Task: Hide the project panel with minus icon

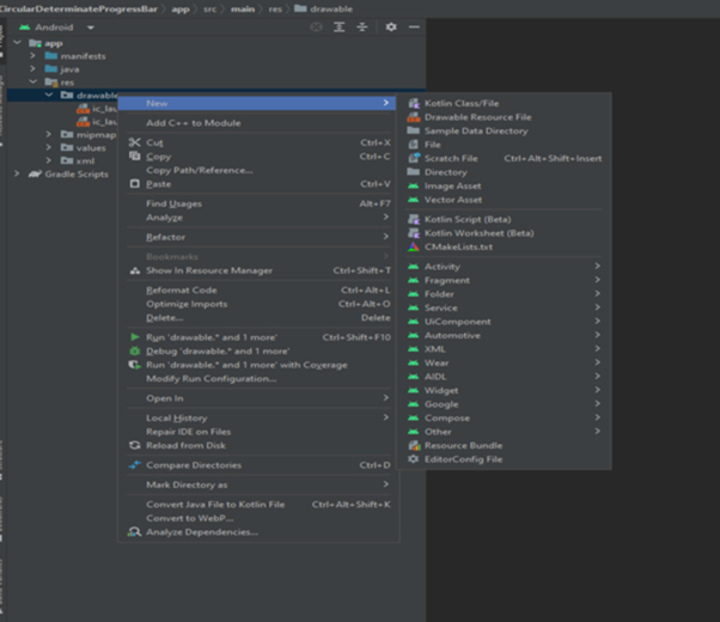Action: pos(414,27)
